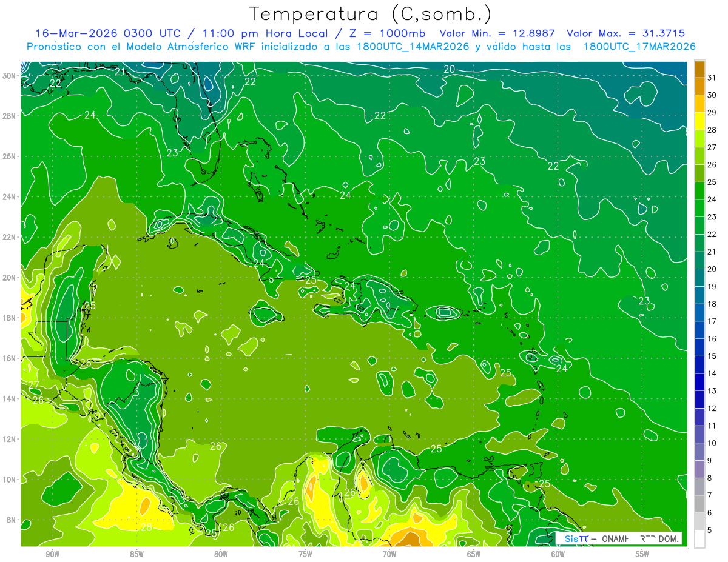Select the gray swatch between 6 and 7
Viewport: 728px width, 562px height.
(699, 504)
